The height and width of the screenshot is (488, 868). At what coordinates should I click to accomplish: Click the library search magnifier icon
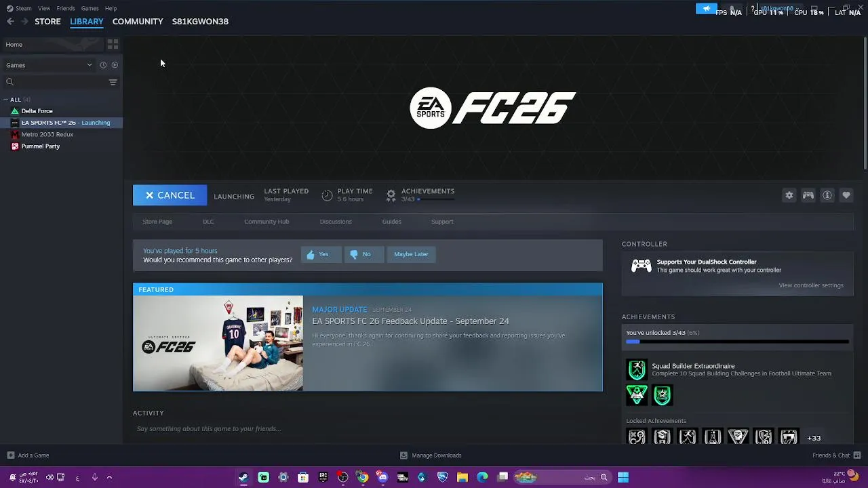9,82
